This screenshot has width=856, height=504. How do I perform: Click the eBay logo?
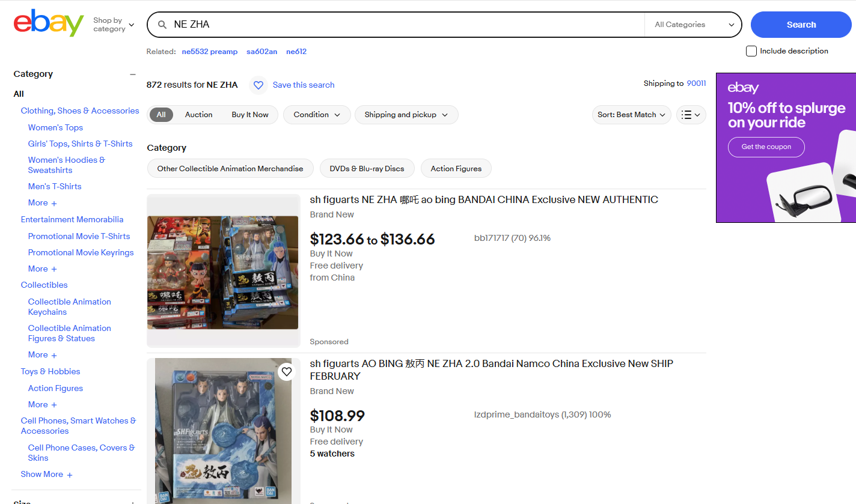point(49,23)
